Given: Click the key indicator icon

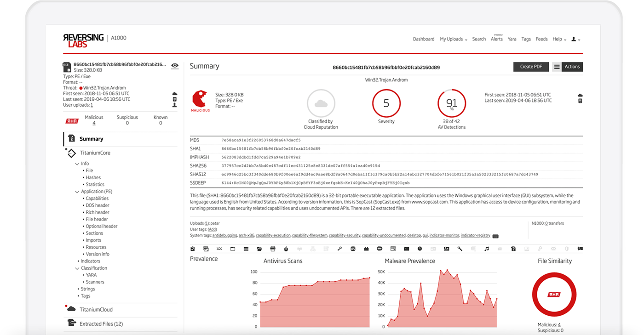Looking at the screenshot, I should (x=339, y=249).
